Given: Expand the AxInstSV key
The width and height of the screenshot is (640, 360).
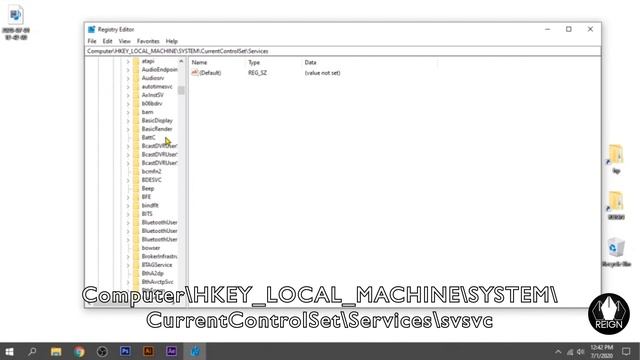Looking at the screenshot, I should (x=128, y=95).
